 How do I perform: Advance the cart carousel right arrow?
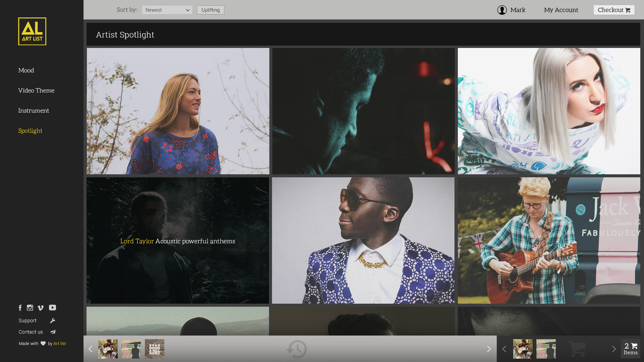(x=614, y=349)
